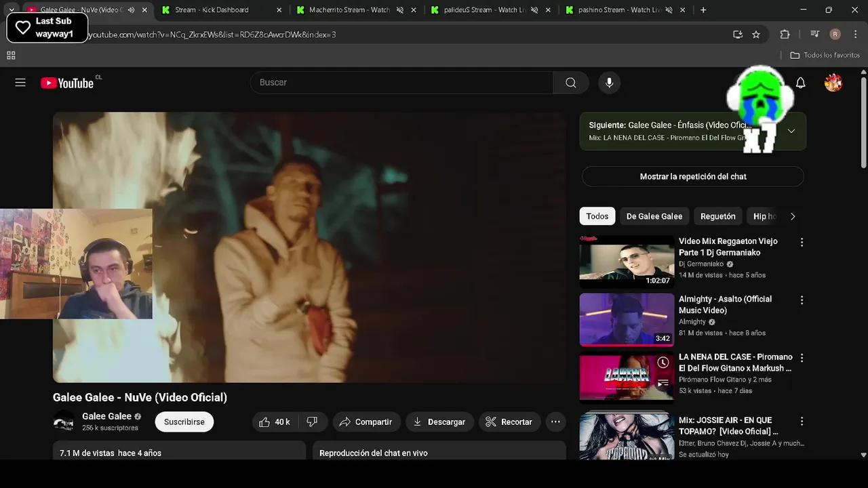Select the Todos filter chip
This screenshot has height=488, width=868.
click(x=597, y=216)
